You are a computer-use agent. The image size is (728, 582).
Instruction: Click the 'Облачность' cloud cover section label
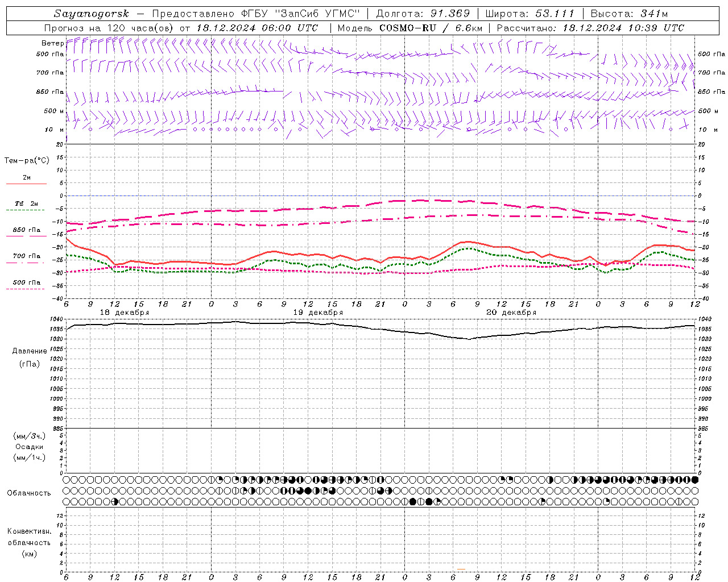point(29,493)
